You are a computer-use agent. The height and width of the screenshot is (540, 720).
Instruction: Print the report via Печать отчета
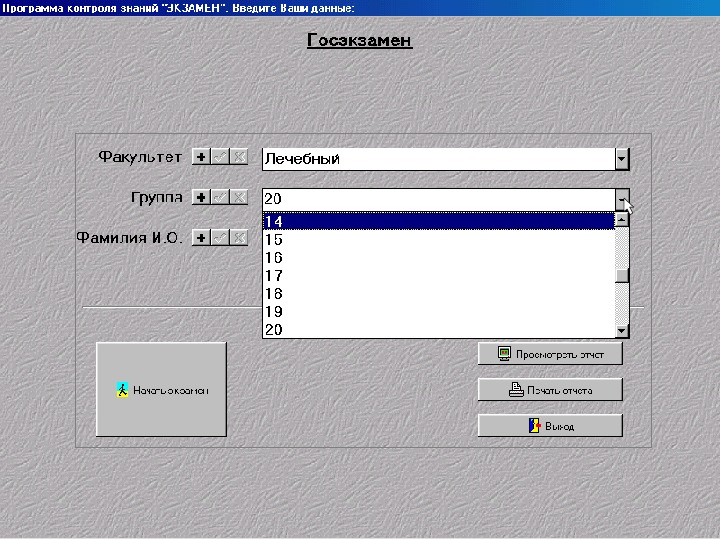(550, 390)
